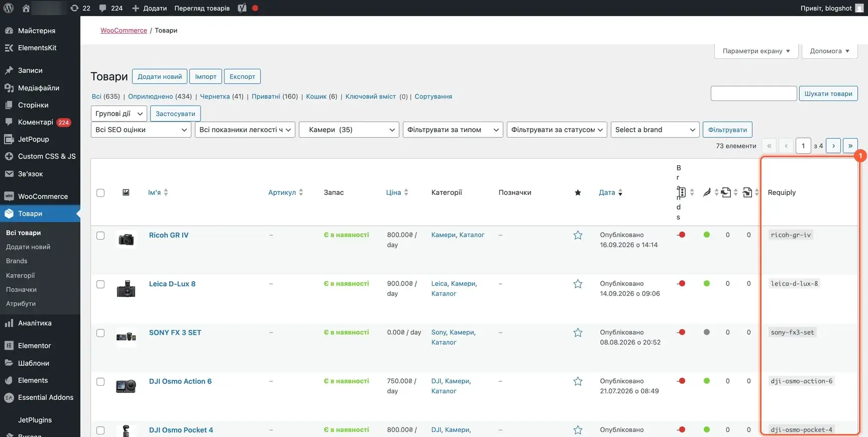Select the DJI Osmo Action 6 checkbox
This screenshot has width=868, height=437.
(100, 382)
